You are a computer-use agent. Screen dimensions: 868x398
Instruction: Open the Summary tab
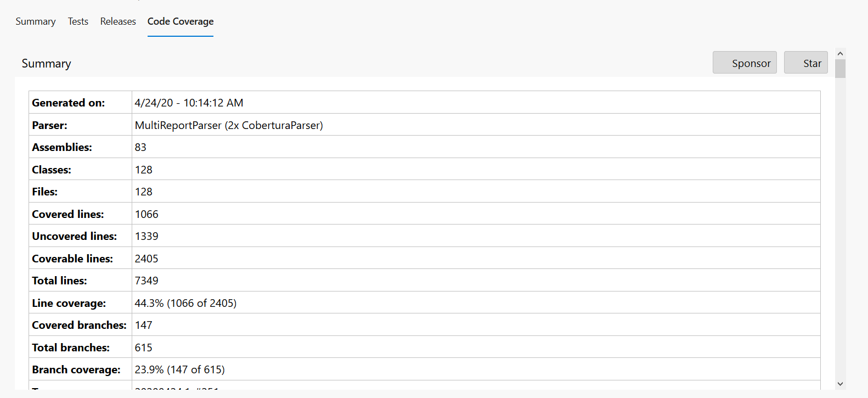point(36,21)
